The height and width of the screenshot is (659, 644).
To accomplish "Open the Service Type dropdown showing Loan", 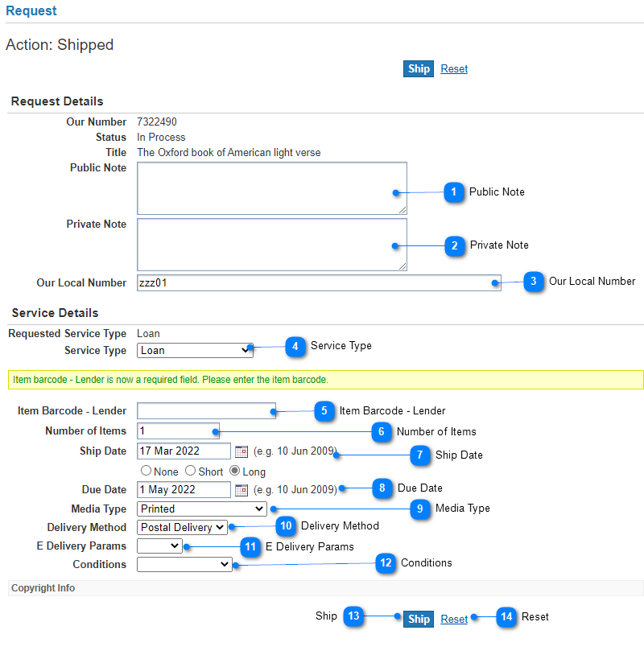I will click(x=195, y=351).
